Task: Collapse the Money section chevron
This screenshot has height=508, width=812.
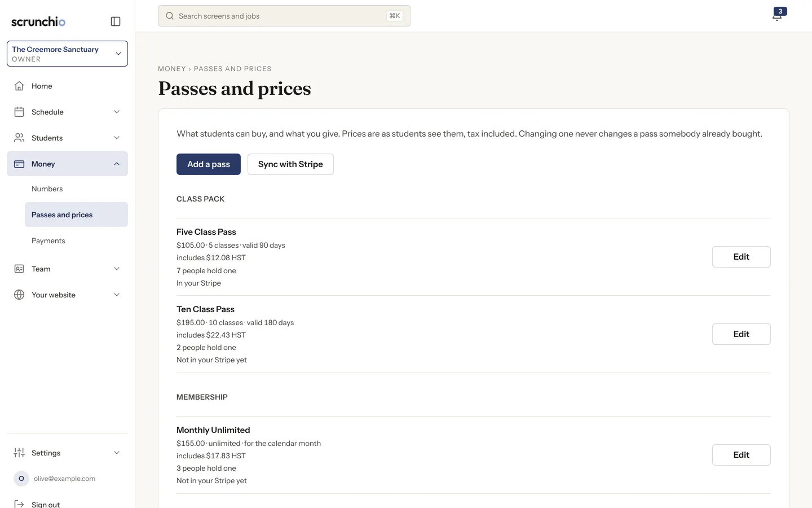Action: [x=117, y=164]
